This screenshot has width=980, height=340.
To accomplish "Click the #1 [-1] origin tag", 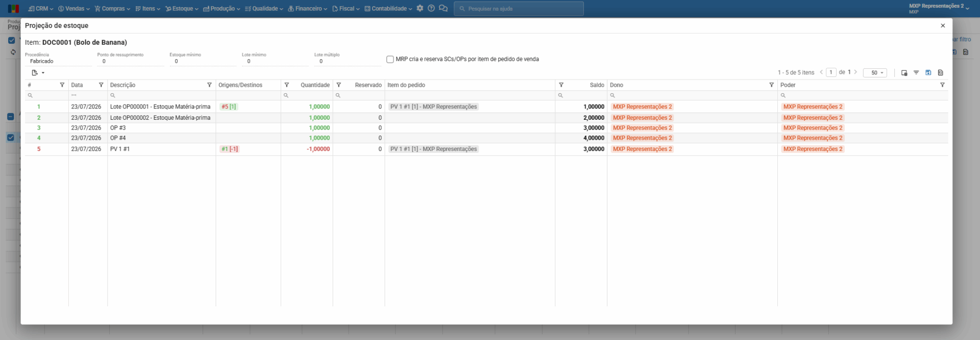I will (229, 149).
